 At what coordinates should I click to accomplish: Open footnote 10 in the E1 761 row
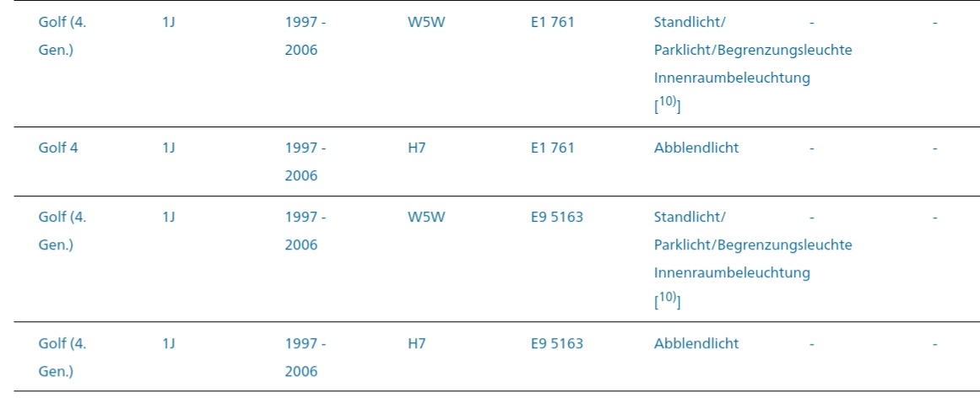click(668, 106)
